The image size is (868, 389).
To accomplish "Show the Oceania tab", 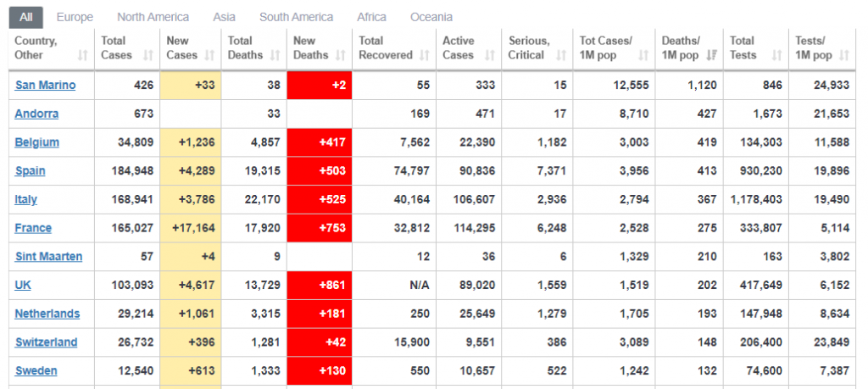I will click(x=431, y=18).
